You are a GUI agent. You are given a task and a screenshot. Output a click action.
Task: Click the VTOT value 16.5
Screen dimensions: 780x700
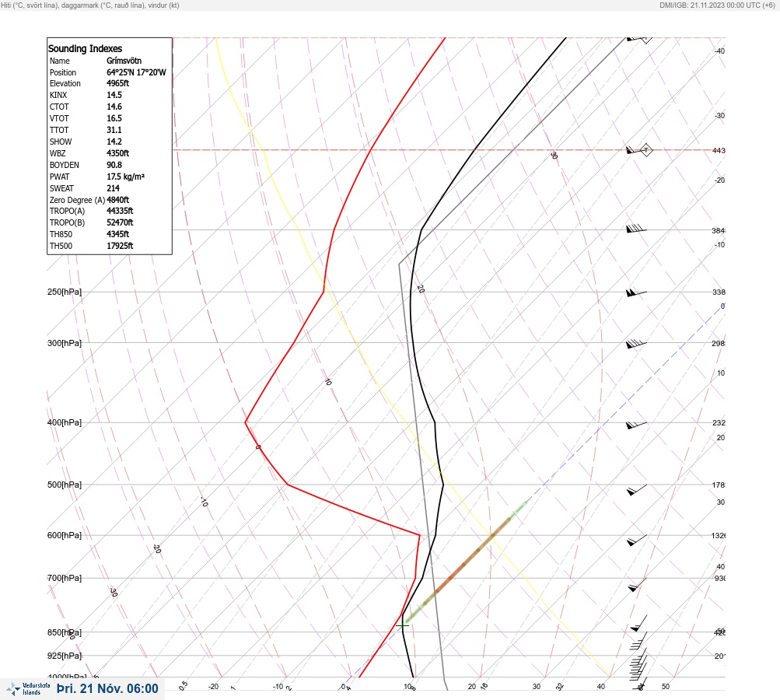pyautogui.click(x=114, y=118)
